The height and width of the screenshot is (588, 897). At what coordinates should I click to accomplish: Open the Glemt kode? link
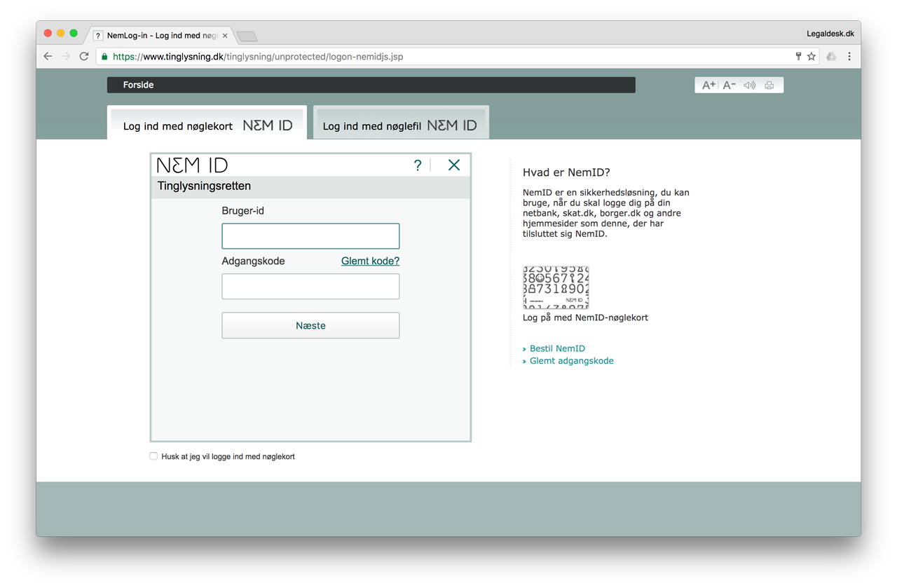[x=370, y=261]
